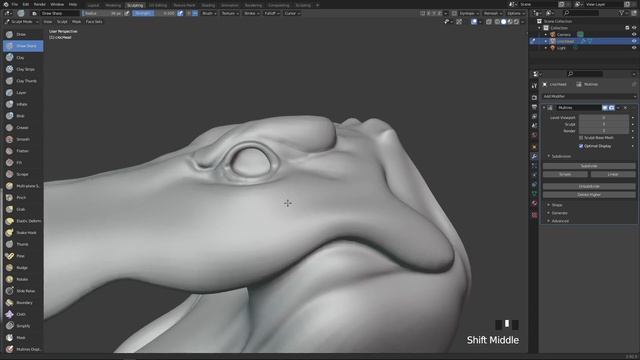Toggle visibility of selected crocHead object
Screen dimensions: 640x360
click(634, 41)
